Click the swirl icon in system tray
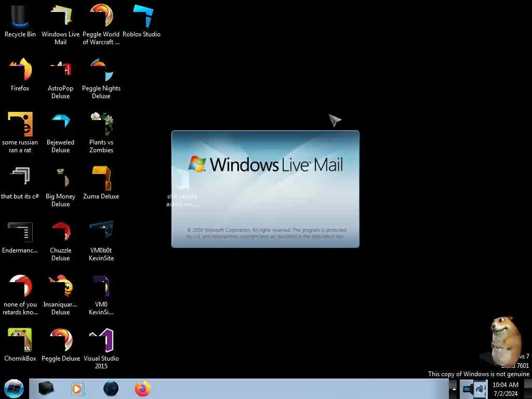The image size is (532, 399). tap(480, 389)
